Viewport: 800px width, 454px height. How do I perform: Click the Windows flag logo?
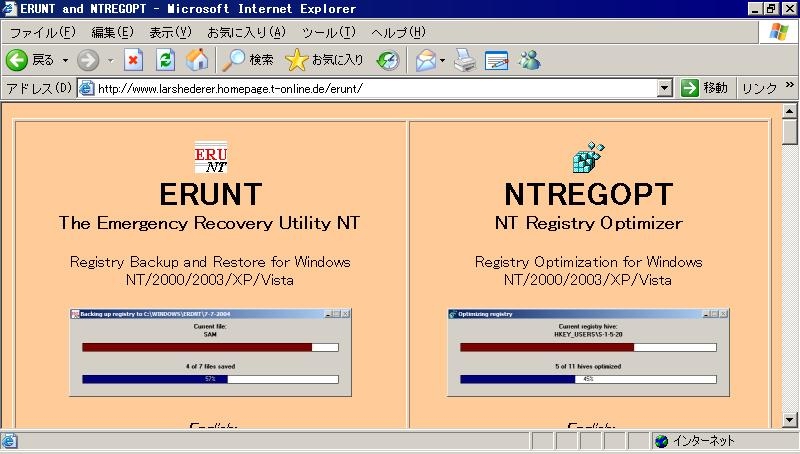pyautogui.click(x=779, y=32)
